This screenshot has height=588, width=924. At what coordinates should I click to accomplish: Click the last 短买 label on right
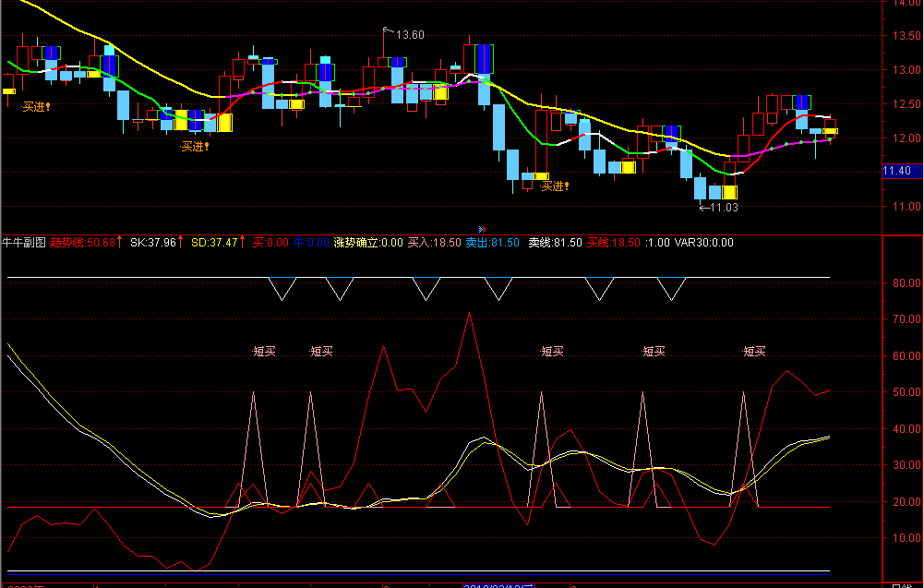pos(754,351)
